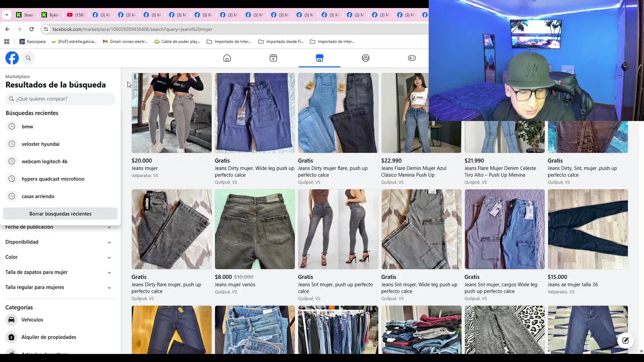644x362 pixels.
Task: Open the bookmarks bar apps grid icon
Action: tap(7, 42)
